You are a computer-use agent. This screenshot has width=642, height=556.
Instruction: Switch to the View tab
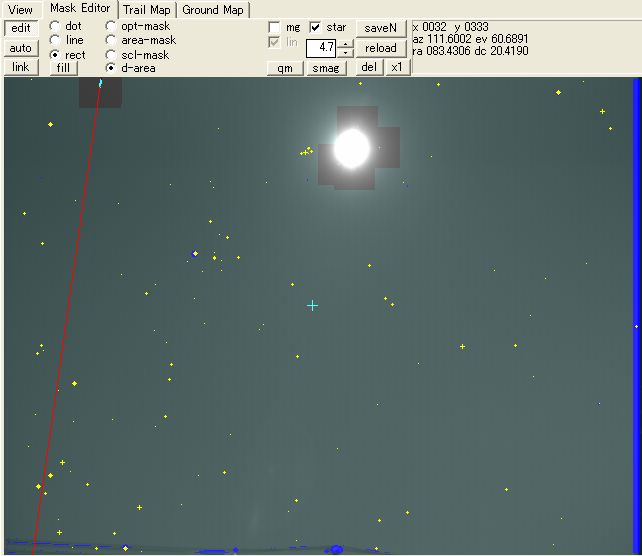tap(20, 10)
